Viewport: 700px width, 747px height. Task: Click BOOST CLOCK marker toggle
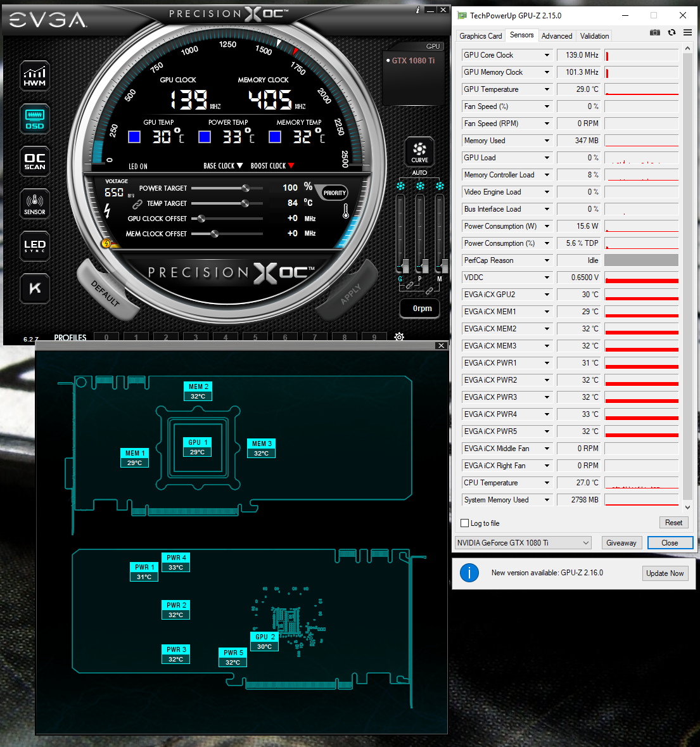point(272,166)
